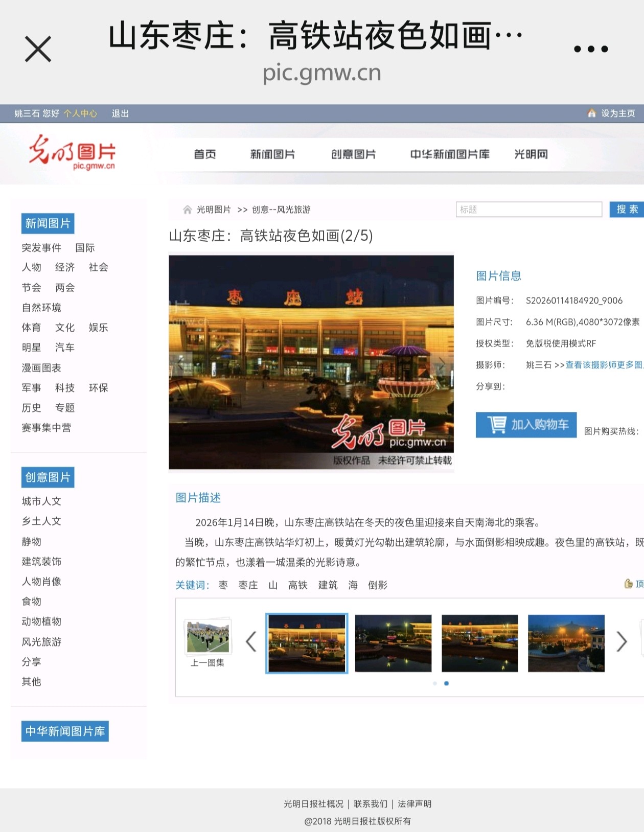Image resolution: width=644 pixels, height=832 pixels.
Task: Show previous thumbnails with left chevron
Action: [251, 642]
